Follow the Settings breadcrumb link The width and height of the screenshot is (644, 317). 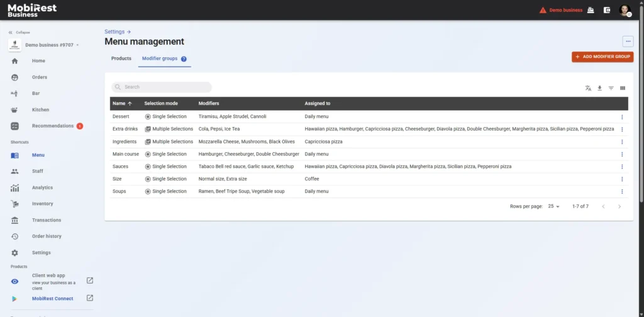pyautogui.click(x=114, y=31)
